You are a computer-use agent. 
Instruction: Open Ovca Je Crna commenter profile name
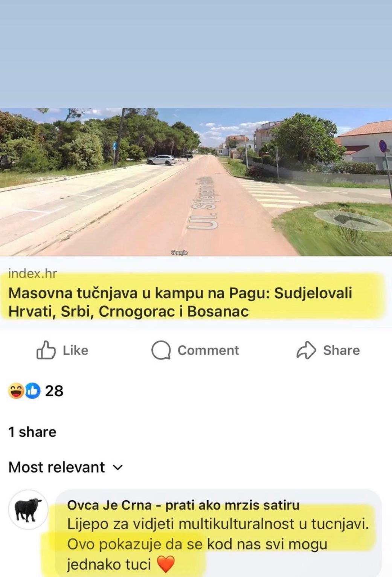(183, 505)
